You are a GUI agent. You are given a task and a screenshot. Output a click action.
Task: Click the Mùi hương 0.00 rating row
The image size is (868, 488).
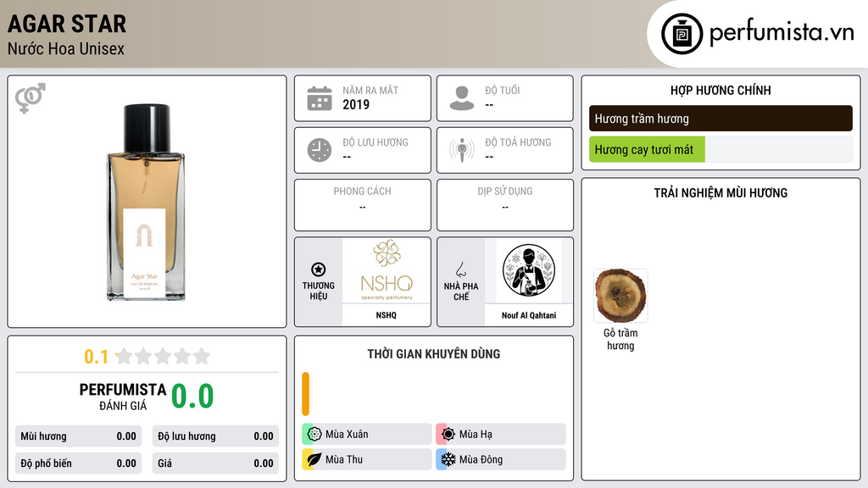(x=78, y=436)
